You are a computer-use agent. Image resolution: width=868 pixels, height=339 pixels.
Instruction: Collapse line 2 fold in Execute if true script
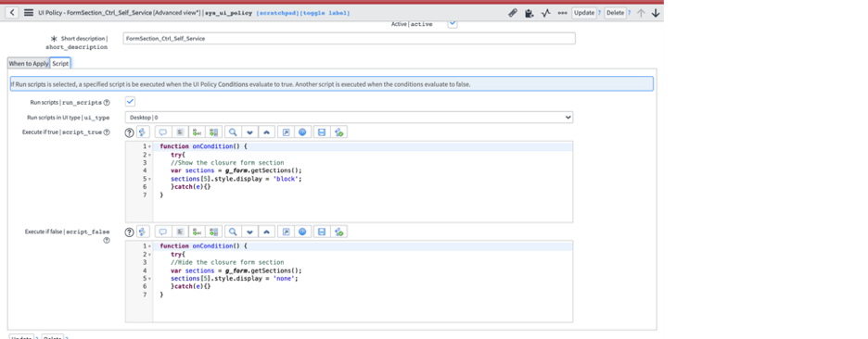coord(150,155)
